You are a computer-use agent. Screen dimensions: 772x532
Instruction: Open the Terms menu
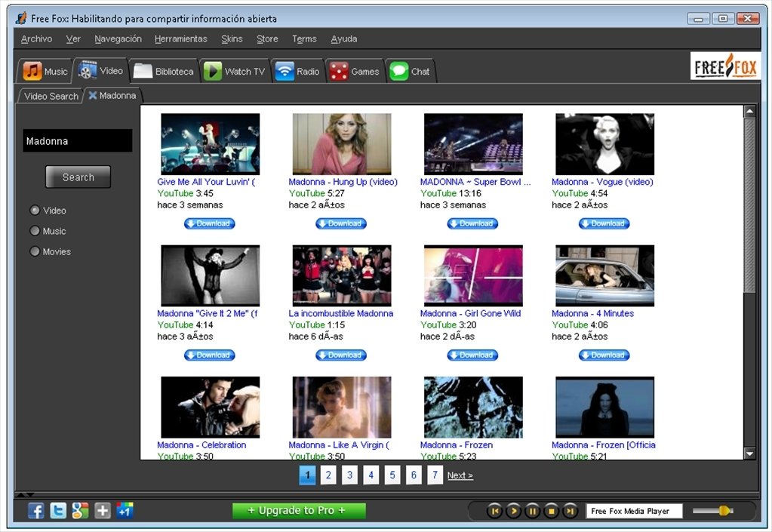click(304, 39)
